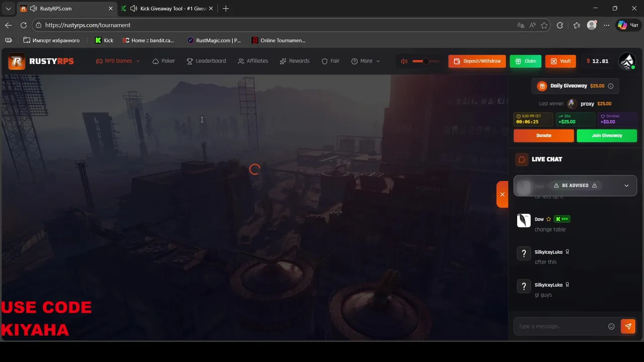644x362 pixels.
Task: Click the Live Chat speech bubble icon
Action: tap(522, 159)
